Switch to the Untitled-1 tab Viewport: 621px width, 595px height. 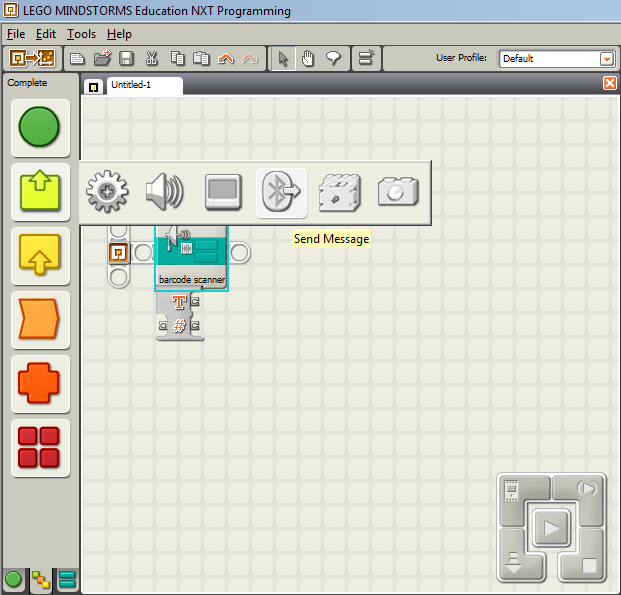(x=144, y=85)
